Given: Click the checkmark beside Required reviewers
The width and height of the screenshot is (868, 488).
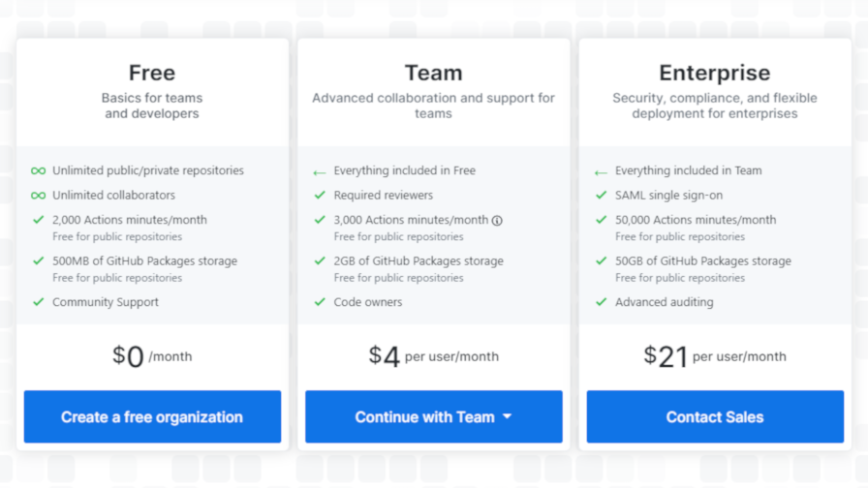Looking at the screenshot, I should click(320, 195).
